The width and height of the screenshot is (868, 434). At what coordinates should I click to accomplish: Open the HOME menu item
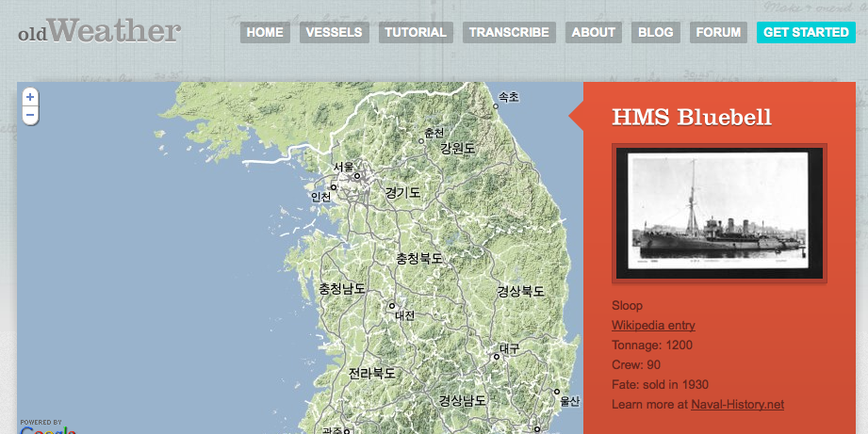(265, 33)
